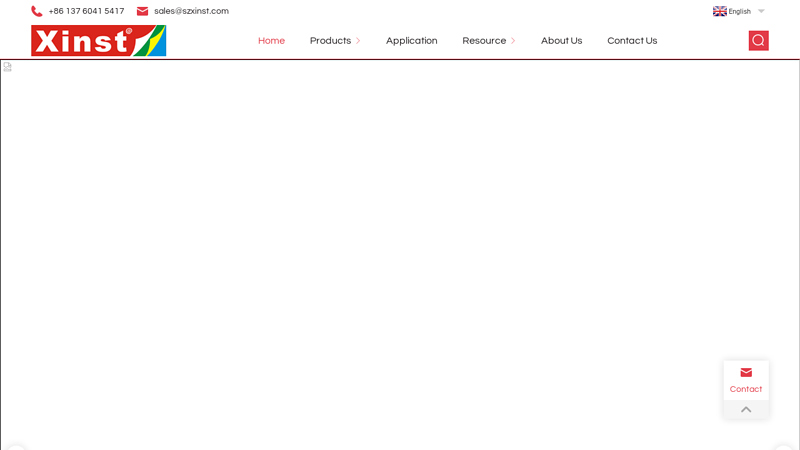Open the Application page
The image size is (800, 450).
coord(411,41)
